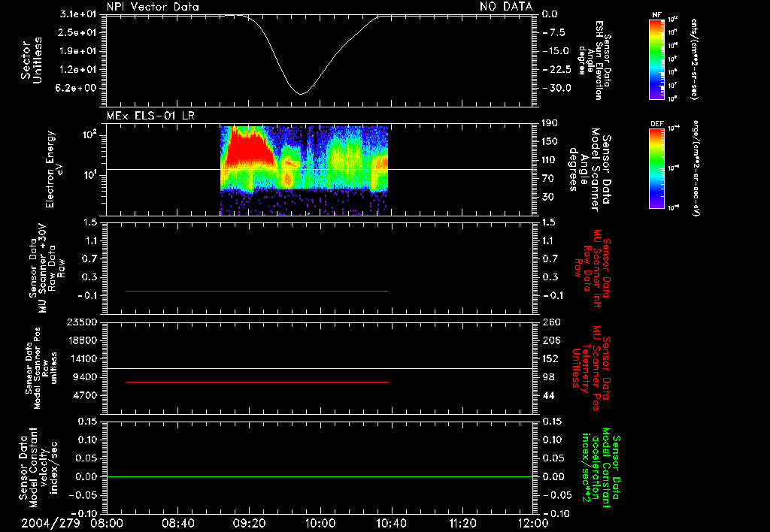This screenshot has width=770, height=532.
Task: Click the '12:00' time axis label
Action: pyautogui.click(x=533, y=523)
